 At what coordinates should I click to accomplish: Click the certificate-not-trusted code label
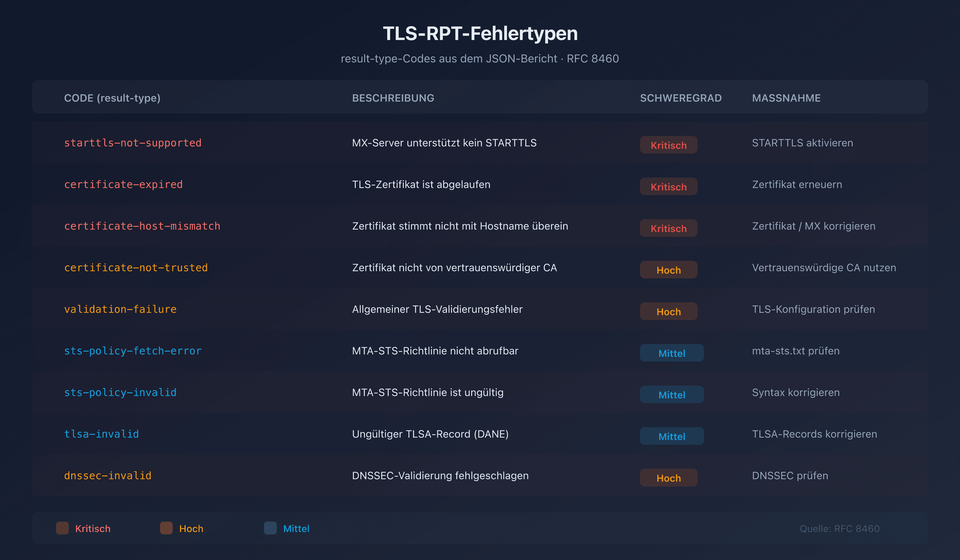[136, 267]
